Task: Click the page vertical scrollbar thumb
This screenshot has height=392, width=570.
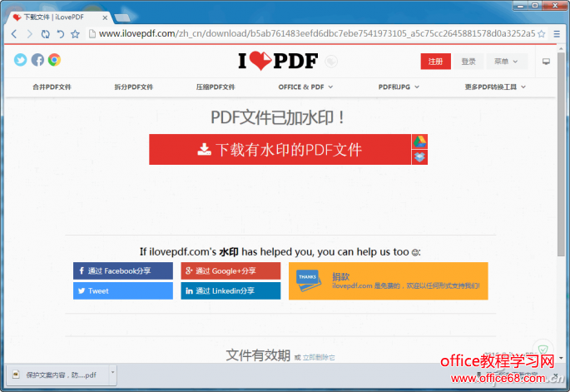Action: [562, 155]
